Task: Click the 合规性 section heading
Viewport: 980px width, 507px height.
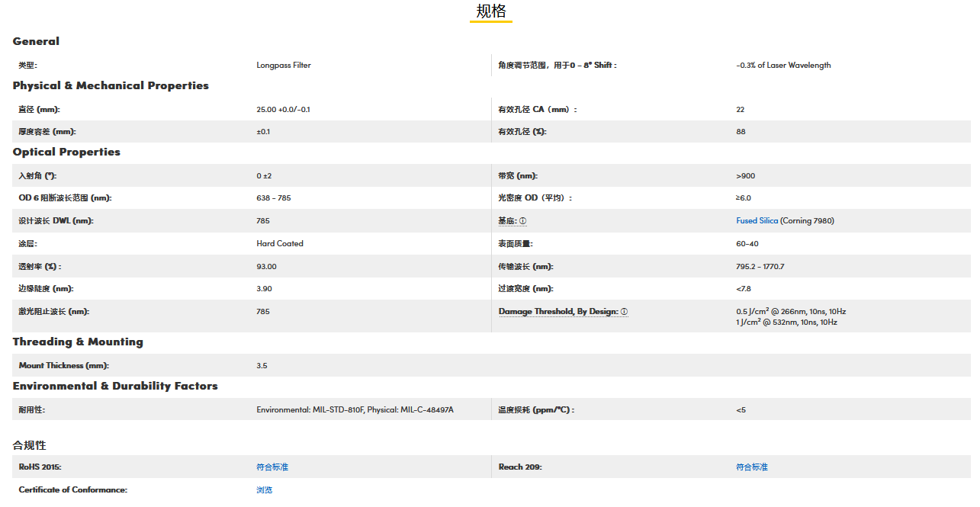Action: [30, 444]
